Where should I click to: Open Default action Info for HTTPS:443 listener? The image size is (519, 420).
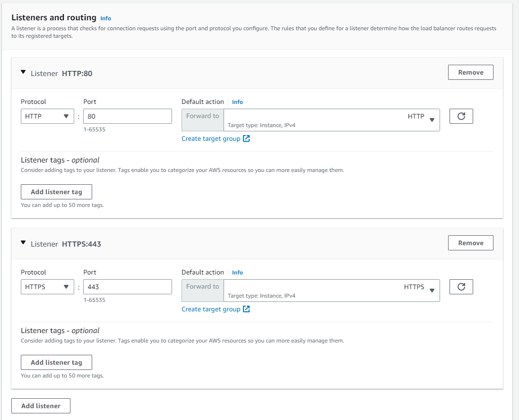coord(237,273)
